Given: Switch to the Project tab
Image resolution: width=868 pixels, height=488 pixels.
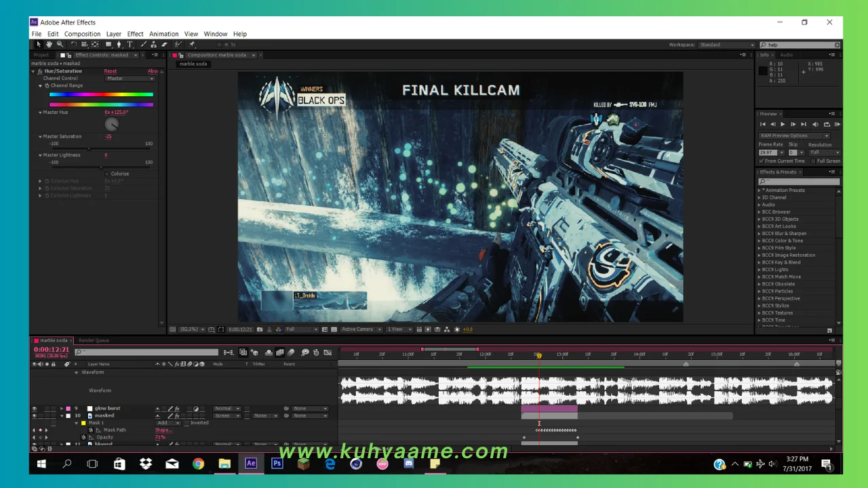Looking at the screenshot, I should coord(41,55).
